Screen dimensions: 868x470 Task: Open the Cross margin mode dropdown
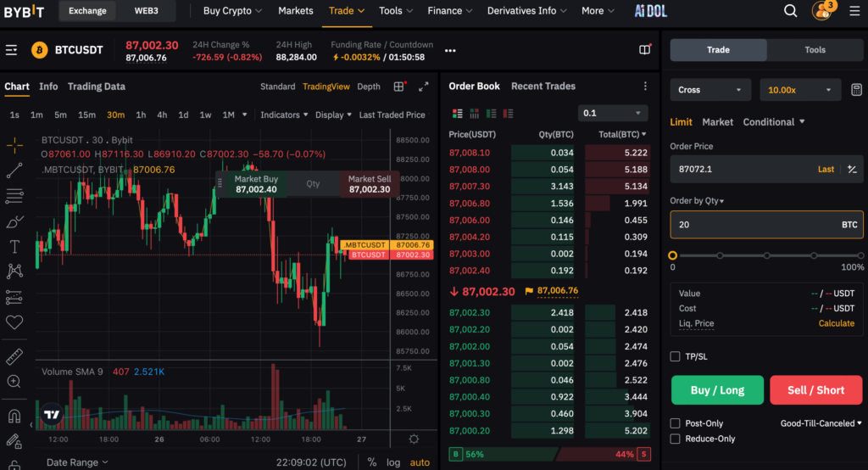pyautogui.click(x=710, y=90)
